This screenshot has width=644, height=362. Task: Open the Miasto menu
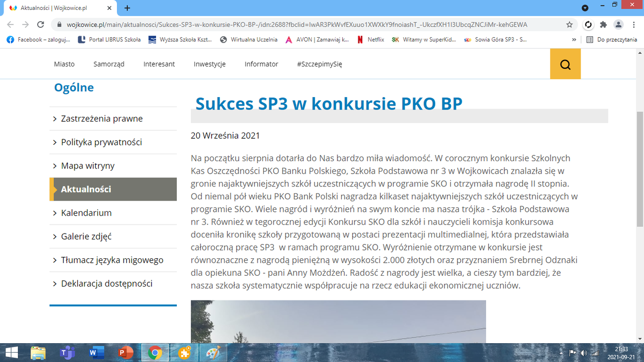coord(64,64)
